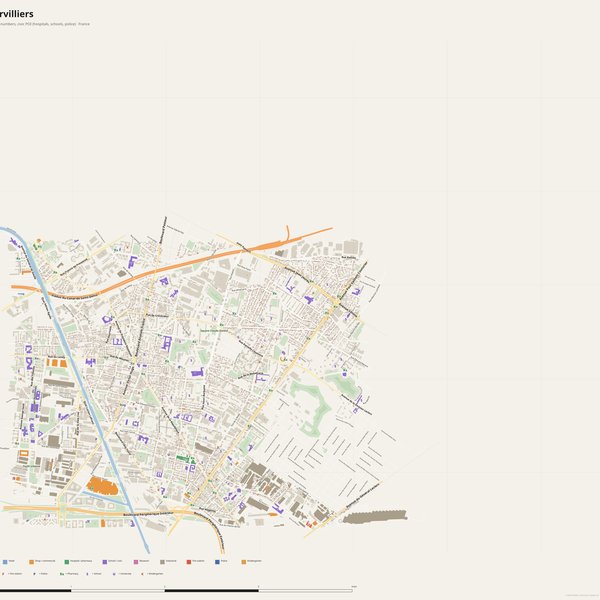Viewport: 600px width, 600px height.
Task: Click the orange Kindergarten legend swatch
Action: (x=244, y=562)
